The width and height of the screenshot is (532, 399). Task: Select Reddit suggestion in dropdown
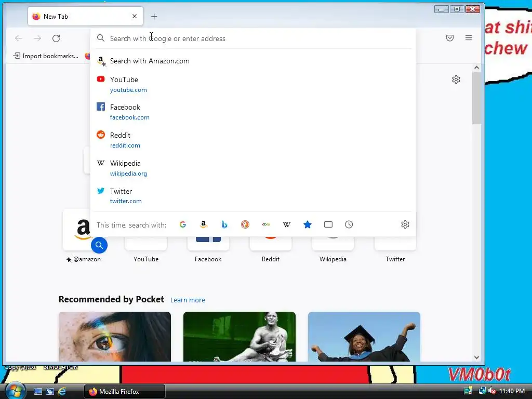pyautogui.click(x=253, y=140)
